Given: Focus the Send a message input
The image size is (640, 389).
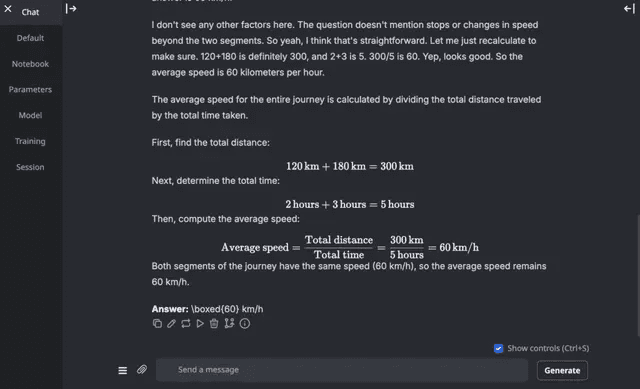Looking at the screenshot, I should click(x=342, y=370).
